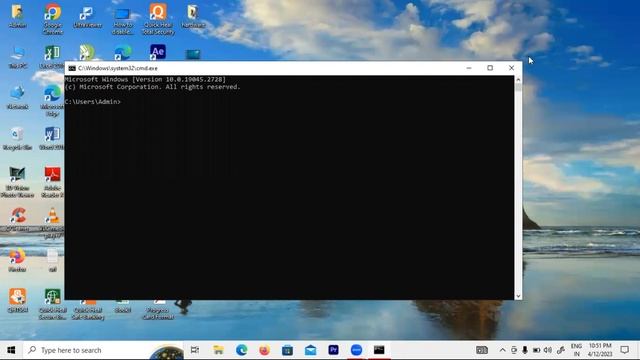The width and height of the screenshot is (640, 360).
Task: Click the cmd scrollbar up arrow
Action: click(518, 80)
